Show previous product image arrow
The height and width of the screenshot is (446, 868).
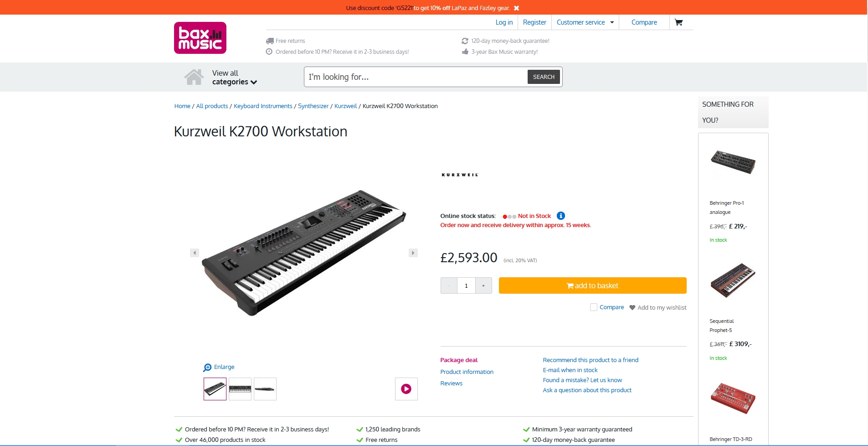pos(195,253)
